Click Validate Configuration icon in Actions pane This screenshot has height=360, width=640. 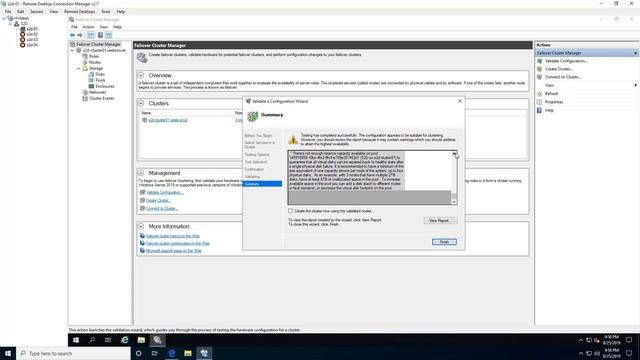[x=540, y=61]
